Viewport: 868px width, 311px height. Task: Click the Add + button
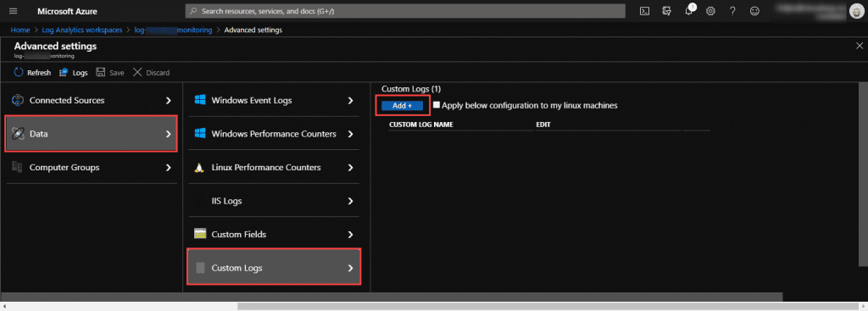pyautogui.click(x=403, y=105)
